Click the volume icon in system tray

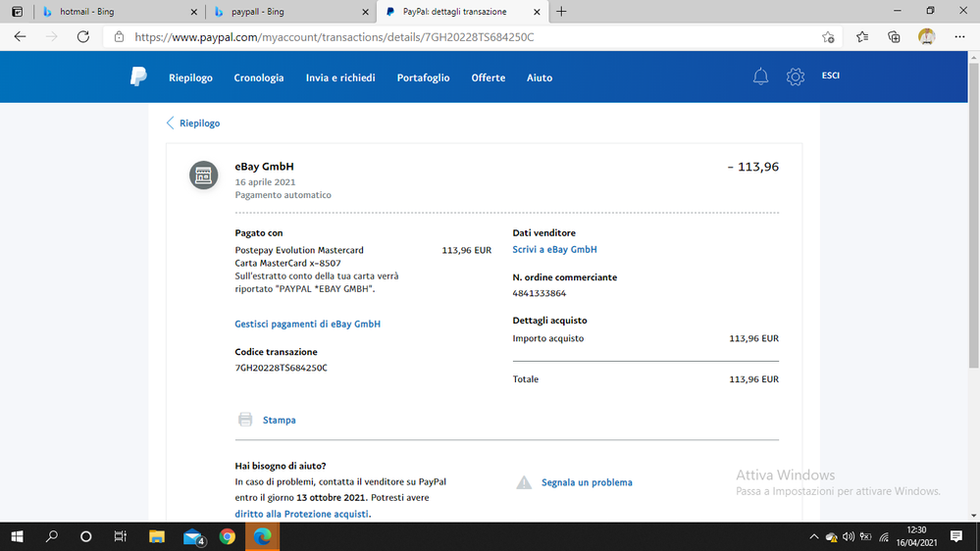[849, 536]
